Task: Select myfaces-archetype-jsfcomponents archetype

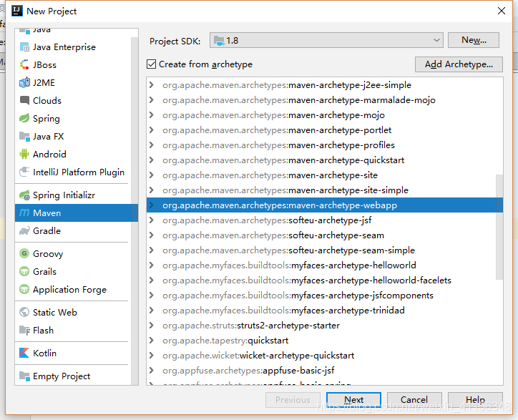Action: (x=325, y=296)
